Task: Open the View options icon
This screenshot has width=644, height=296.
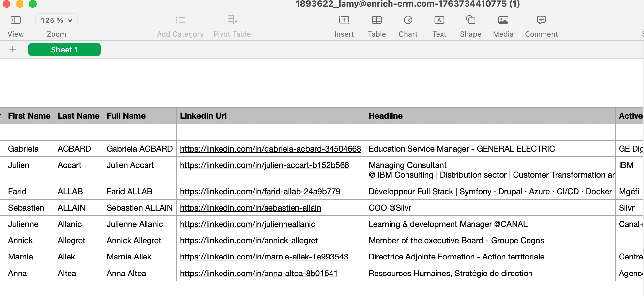Action: click(15, 20)
